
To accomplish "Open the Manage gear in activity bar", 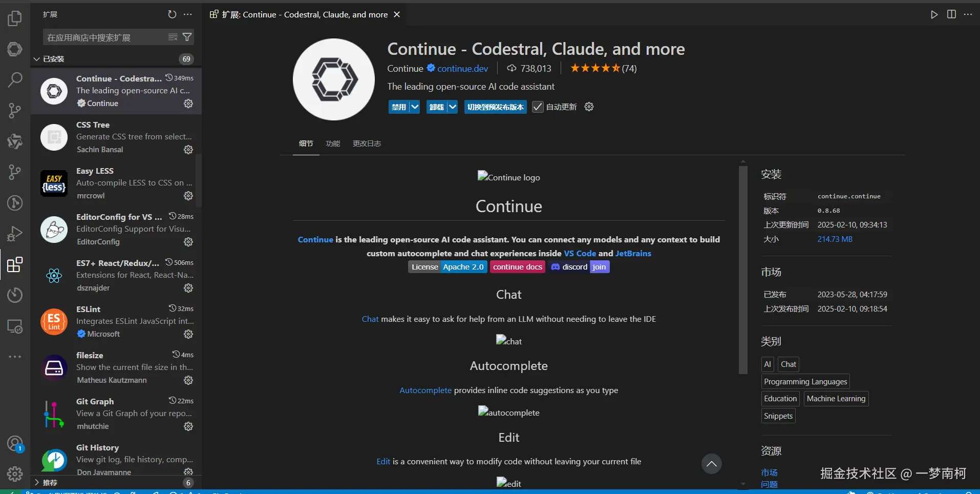I will 15,474.
